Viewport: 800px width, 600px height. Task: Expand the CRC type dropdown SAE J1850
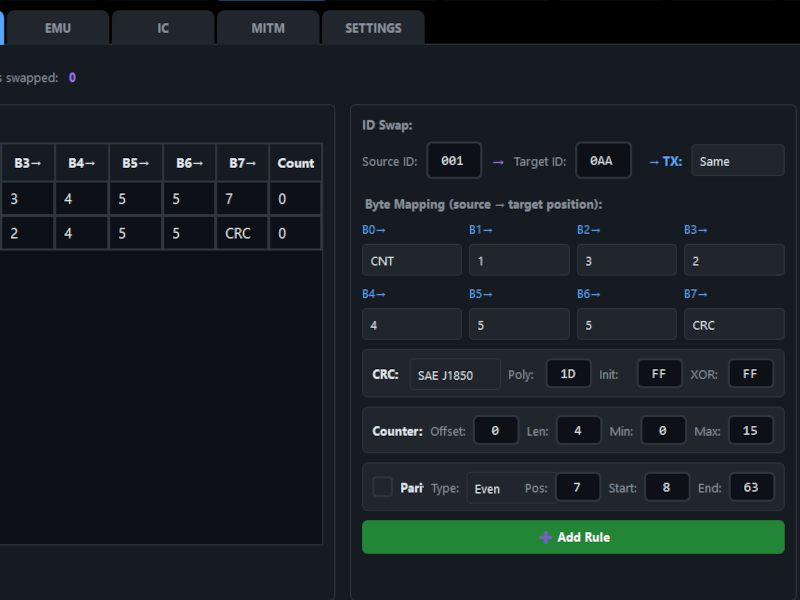click(455, 375)
